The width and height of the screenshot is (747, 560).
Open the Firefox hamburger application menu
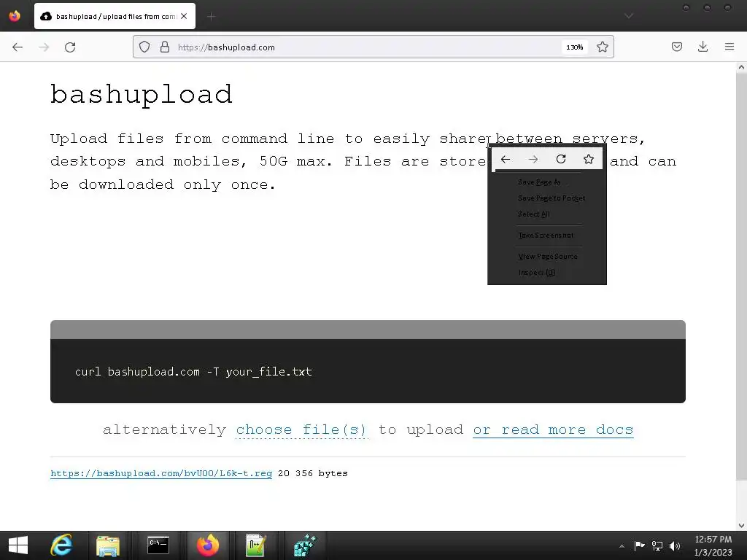[729, 47]
